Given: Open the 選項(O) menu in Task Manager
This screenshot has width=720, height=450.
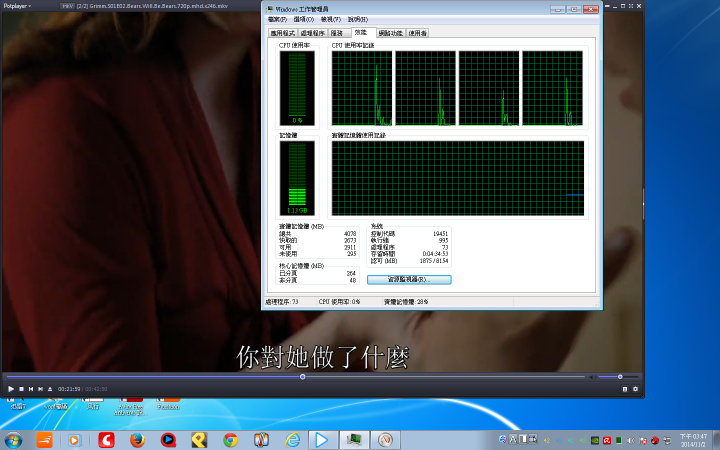Looking at the screenshot, I should (x=304, y=19).
